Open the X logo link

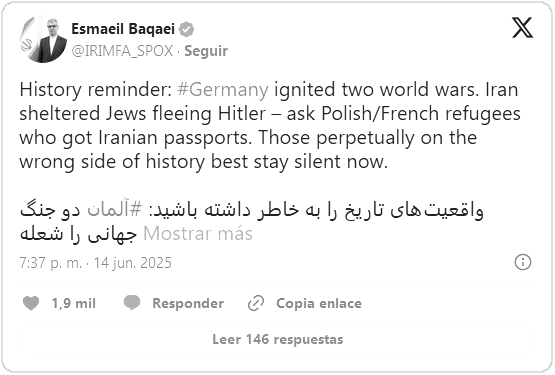(x=522, y=27)
